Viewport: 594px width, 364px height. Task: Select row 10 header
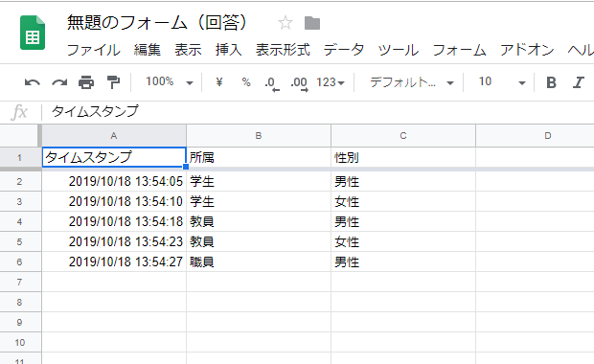[20, 342]
